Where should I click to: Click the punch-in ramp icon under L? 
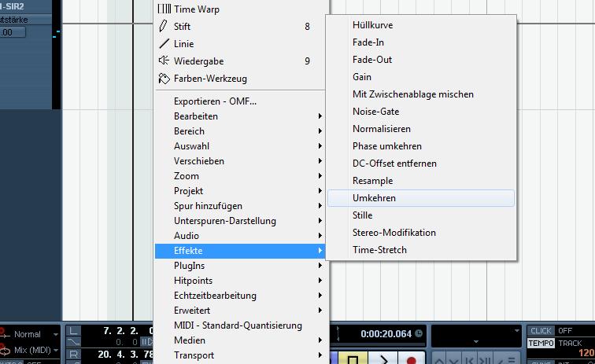click(73, 343)
